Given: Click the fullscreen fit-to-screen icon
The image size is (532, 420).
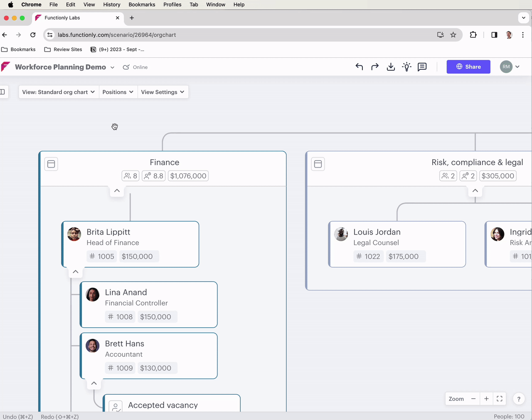Looking at the screenshot, I should pos(500,399).
